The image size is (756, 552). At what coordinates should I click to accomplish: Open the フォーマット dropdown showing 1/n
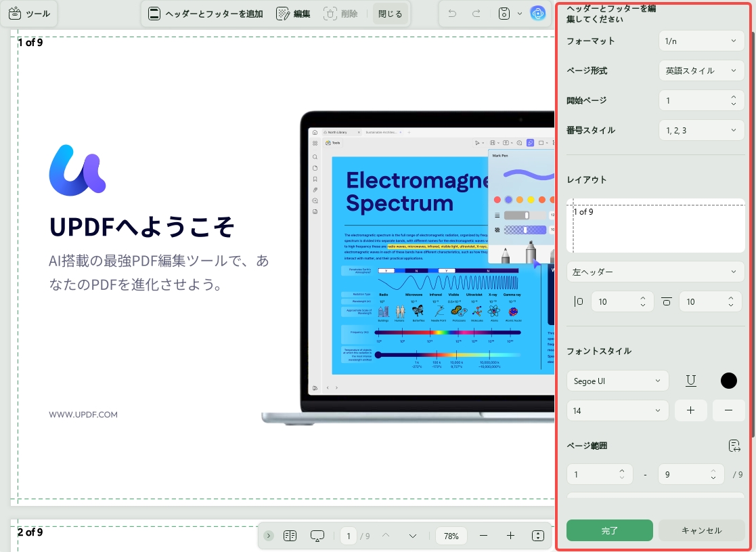coord(701,41)
